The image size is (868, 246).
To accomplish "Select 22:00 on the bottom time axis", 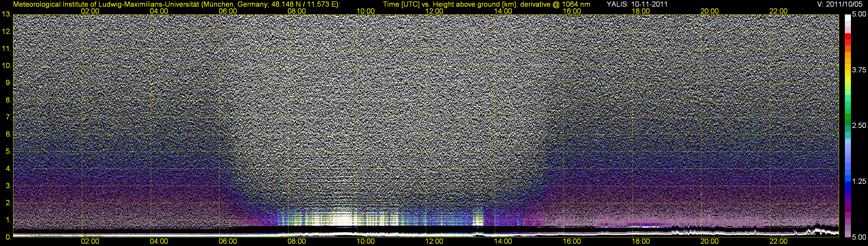I will [778, 242].
